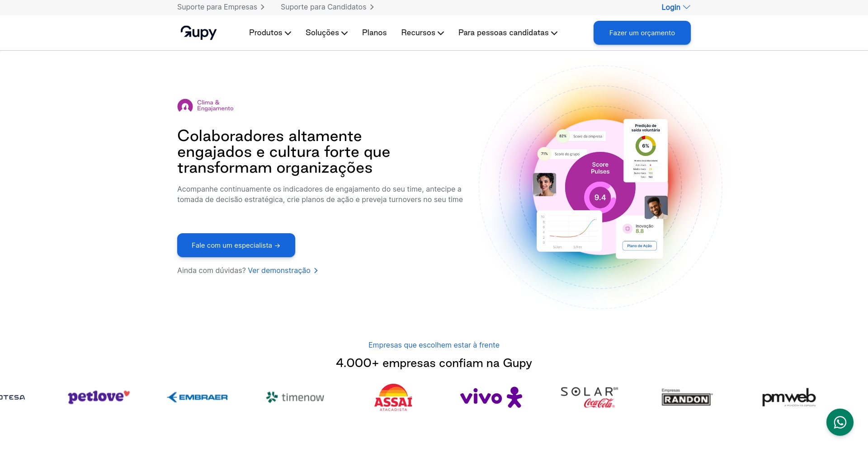Click Fazer um orçamento button
The width and height of the screenshot is (868, 452).
click(642, 33)
